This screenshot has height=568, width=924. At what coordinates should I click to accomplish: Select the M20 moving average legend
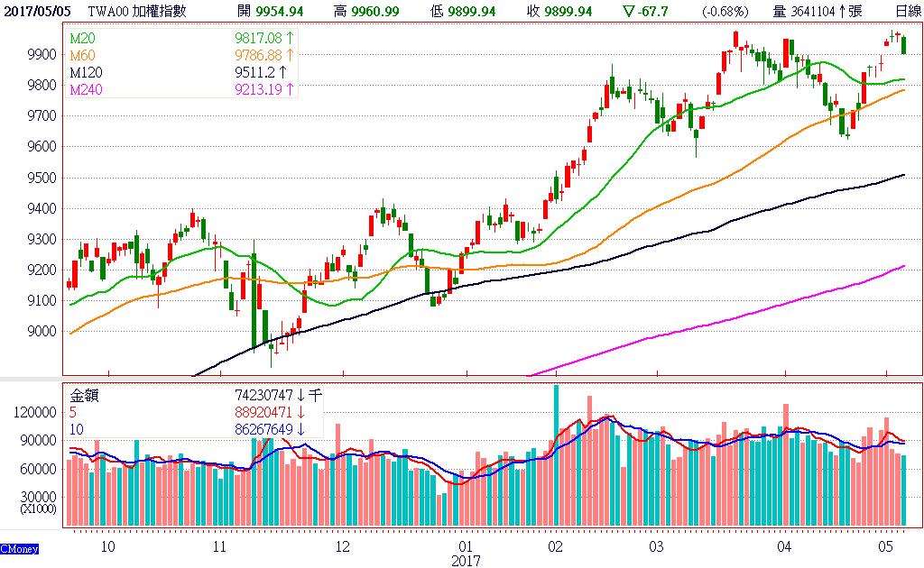[82, 38]
